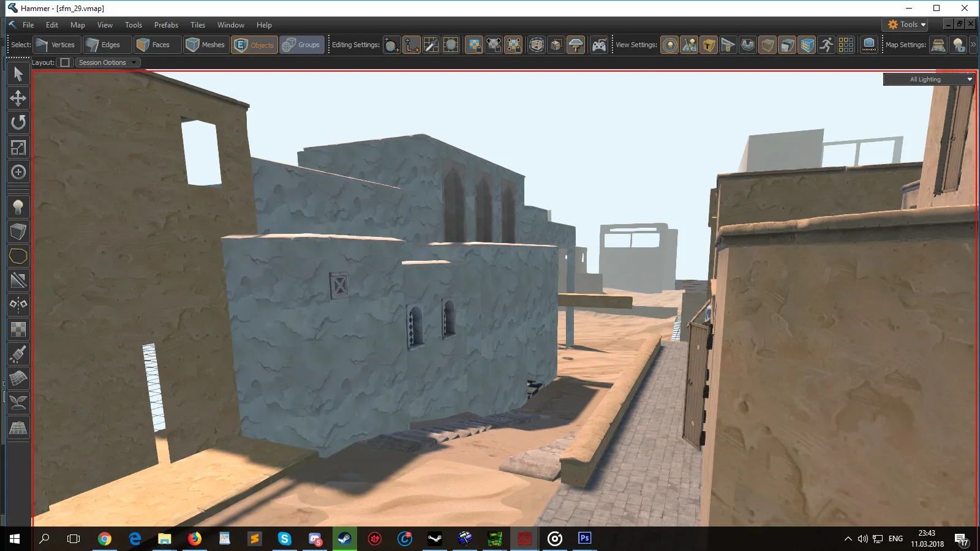
Task: Switch selection to Faces
Action: tap(157, 45)
